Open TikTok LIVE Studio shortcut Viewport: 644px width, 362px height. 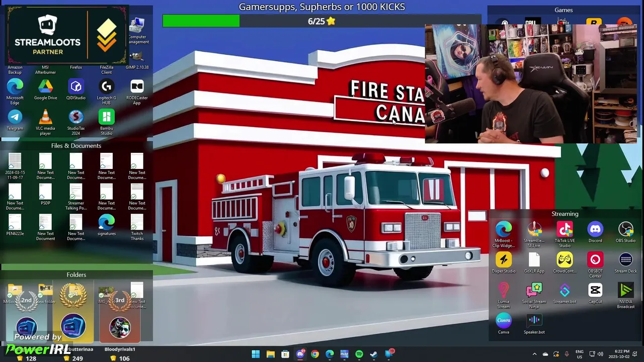click(565, 234)
